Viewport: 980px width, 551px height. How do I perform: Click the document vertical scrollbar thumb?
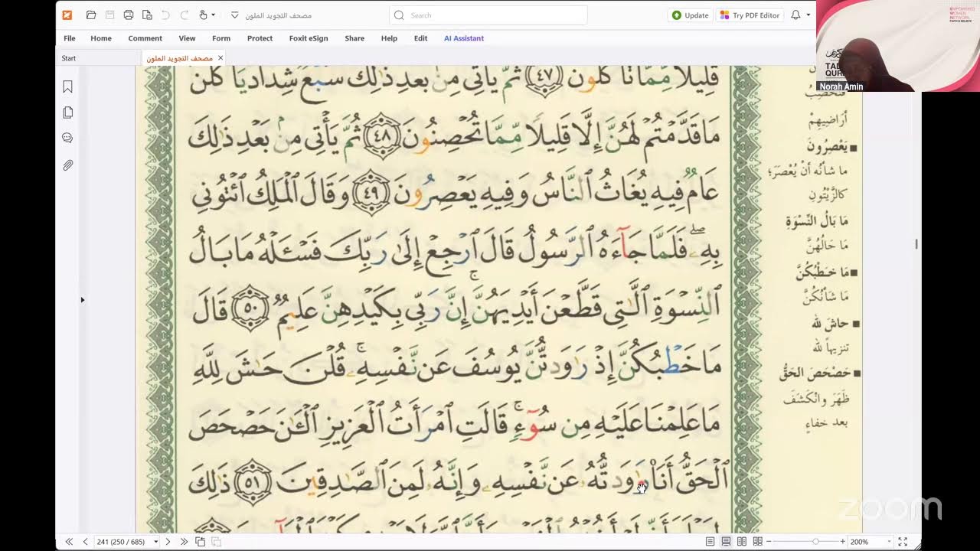point(916,244)
